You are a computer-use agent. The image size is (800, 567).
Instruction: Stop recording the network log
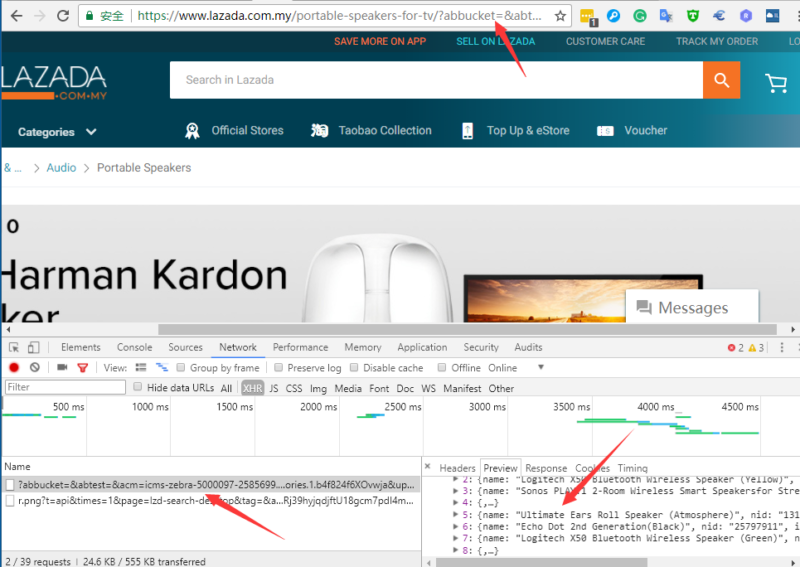point(14,367)
